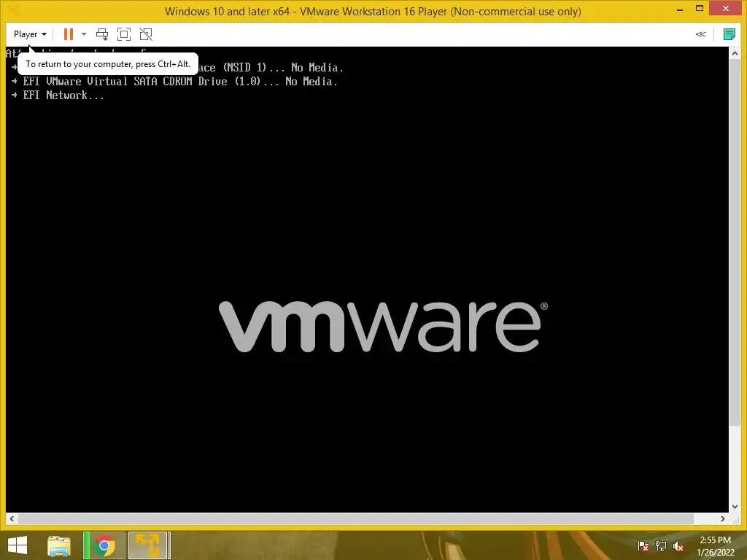Open network status icon in tray

(x=660, y=546)
